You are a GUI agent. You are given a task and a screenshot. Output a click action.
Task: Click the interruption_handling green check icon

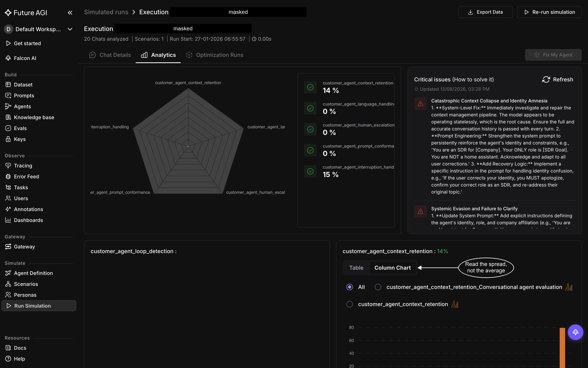310,171
